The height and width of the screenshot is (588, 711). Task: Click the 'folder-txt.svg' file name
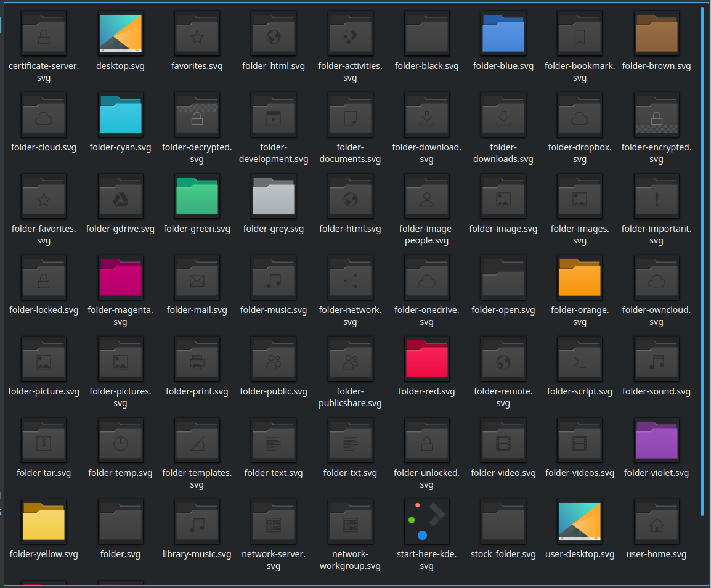(x=350, y=473)
